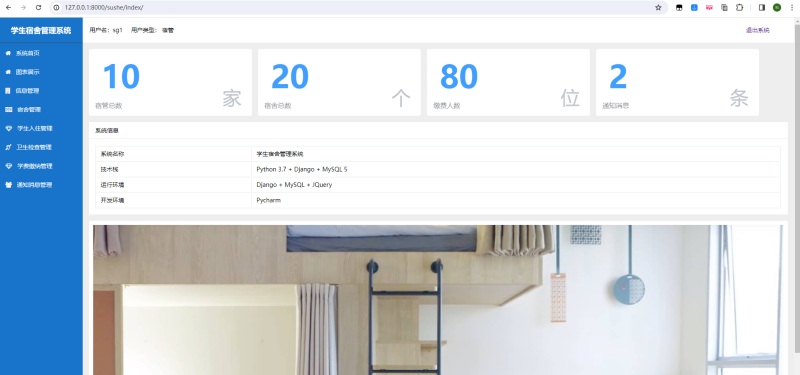Click the icon beside 卫生检查管理
This screenshot has width=800, height=375.
click(x=8, y=147)
